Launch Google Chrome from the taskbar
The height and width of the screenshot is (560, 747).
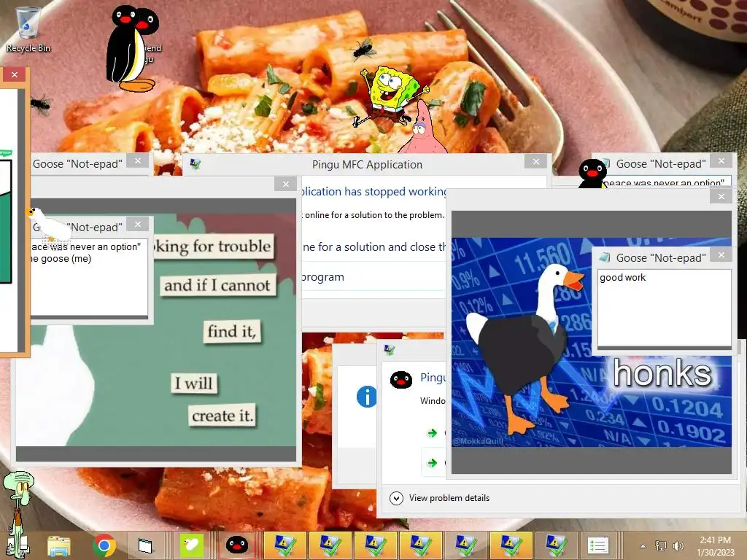click(x=104, y=545)
